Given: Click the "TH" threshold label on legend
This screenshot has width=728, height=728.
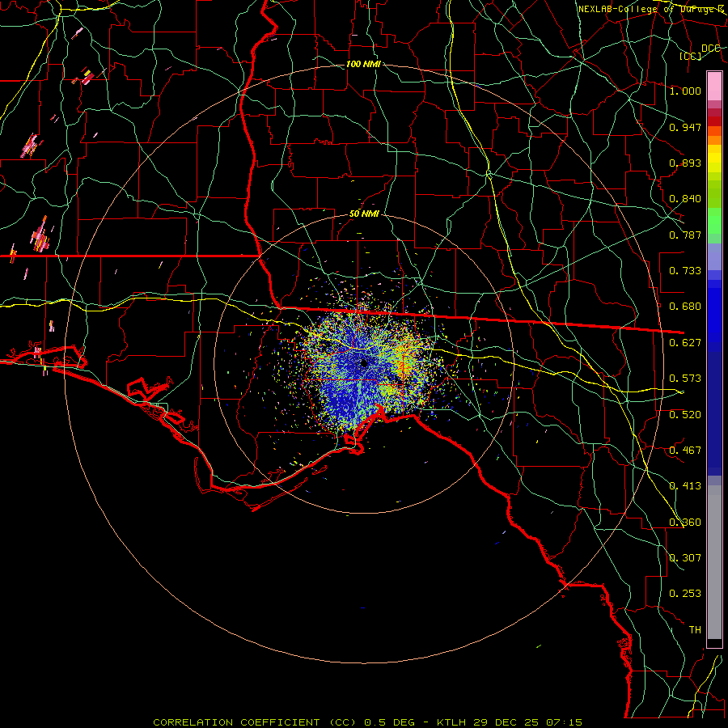Looking at the screenshot, I should coord(695,630).
